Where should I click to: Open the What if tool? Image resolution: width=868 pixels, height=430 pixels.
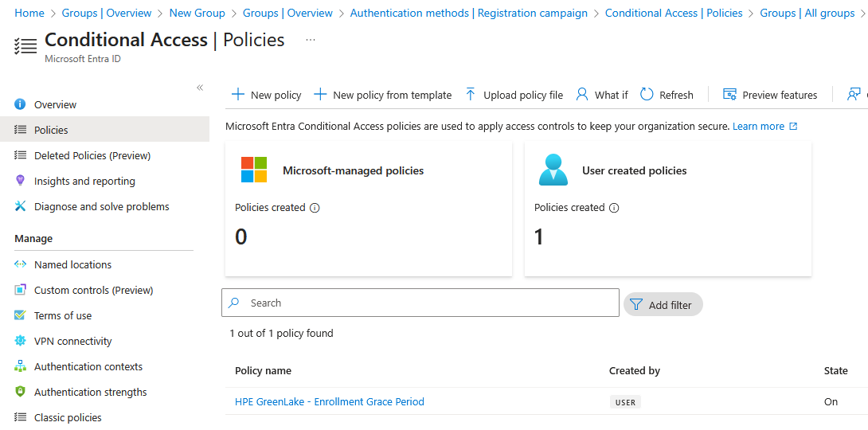pyautogui.click(x=601, y=95)
